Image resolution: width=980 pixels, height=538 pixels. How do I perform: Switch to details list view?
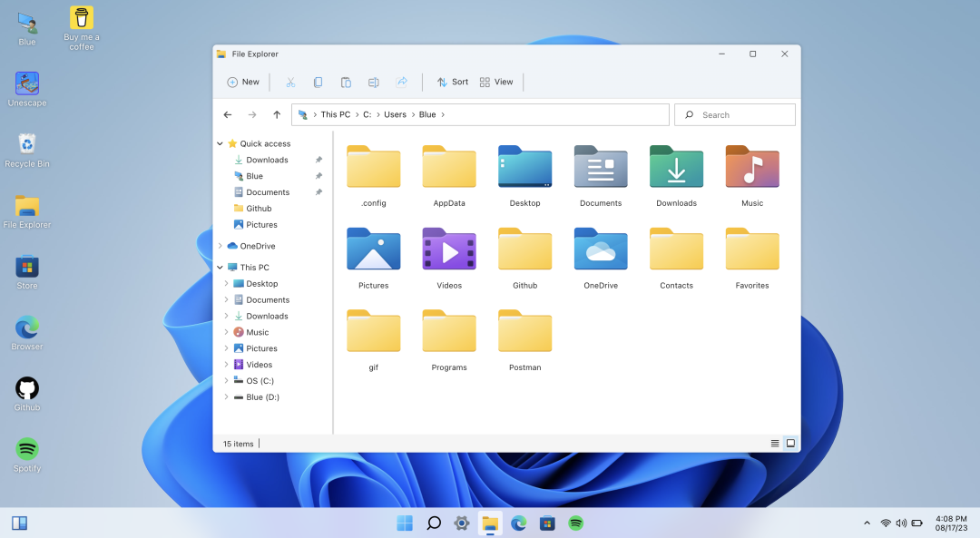pyautogui.click(x=775, y=444)
